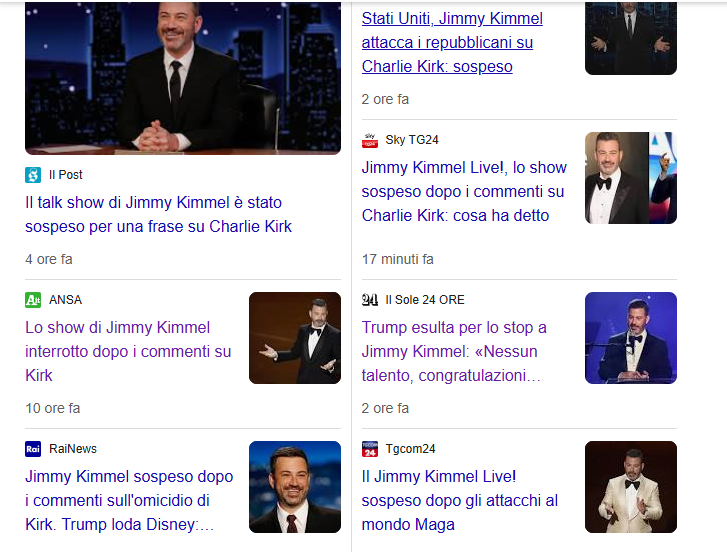Click the thumbnail beside the RaiNews article

[294, 487]
